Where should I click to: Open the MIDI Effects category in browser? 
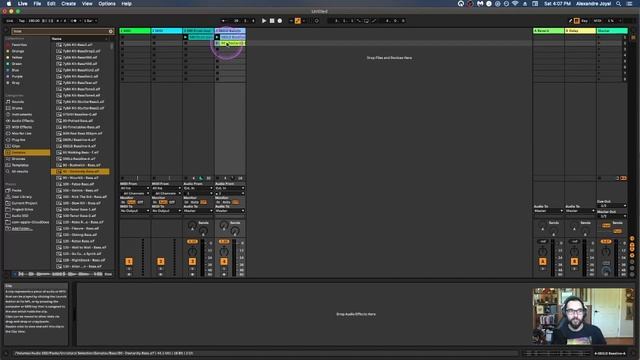(x=22, y=127)
